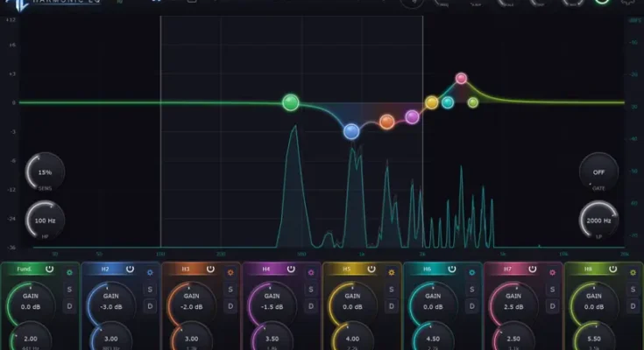Click the SENS knob set to 15%

pyautogui.click(x=46, y=171)
